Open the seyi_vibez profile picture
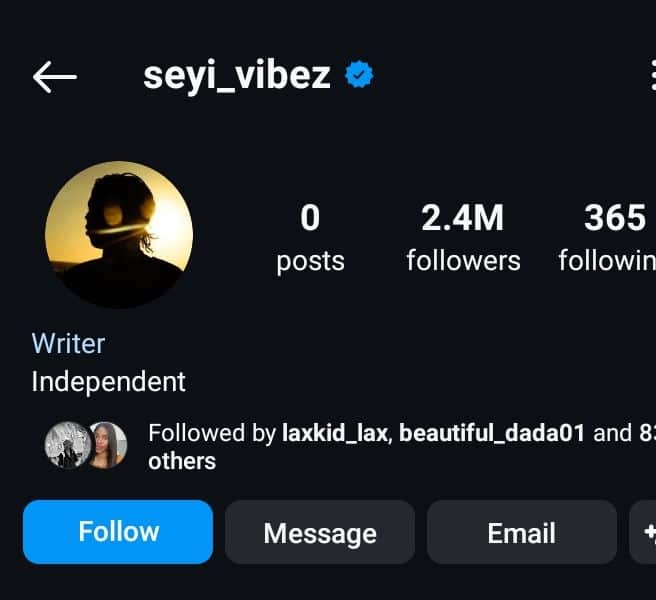This screenshot has width=656, height=600. [119, 234]
